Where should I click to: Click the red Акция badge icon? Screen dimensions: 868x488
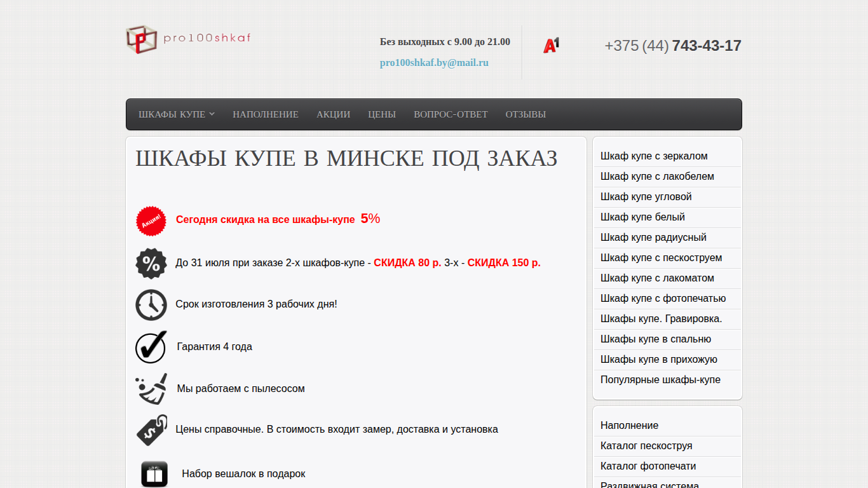tap(151, 220)
